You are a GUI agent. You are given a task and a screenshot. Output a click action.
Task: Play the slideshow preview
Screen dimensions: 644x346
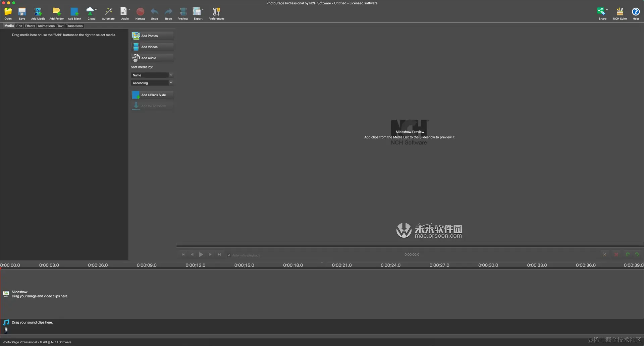tap(201, 254)
